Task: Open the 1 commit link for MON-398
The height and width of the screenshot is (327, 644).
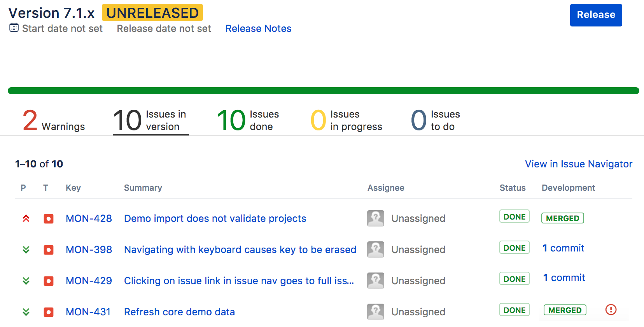Action: [563, 248]
